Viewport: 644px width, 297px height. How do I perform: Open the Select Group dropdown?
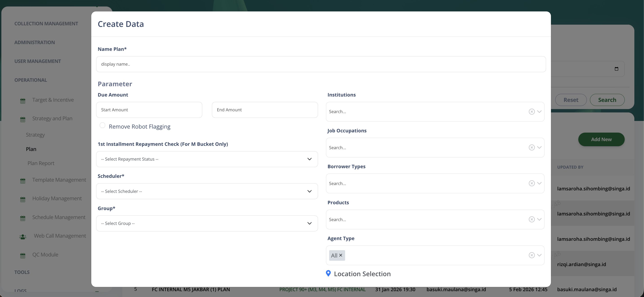[207, 224]
